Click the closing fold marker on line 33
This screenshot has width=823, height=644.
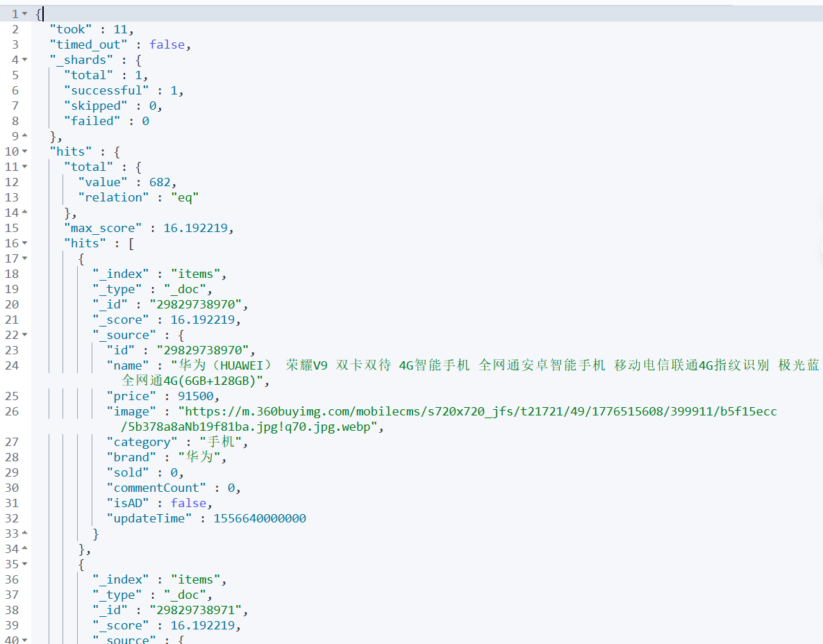[x=26, y=534]
